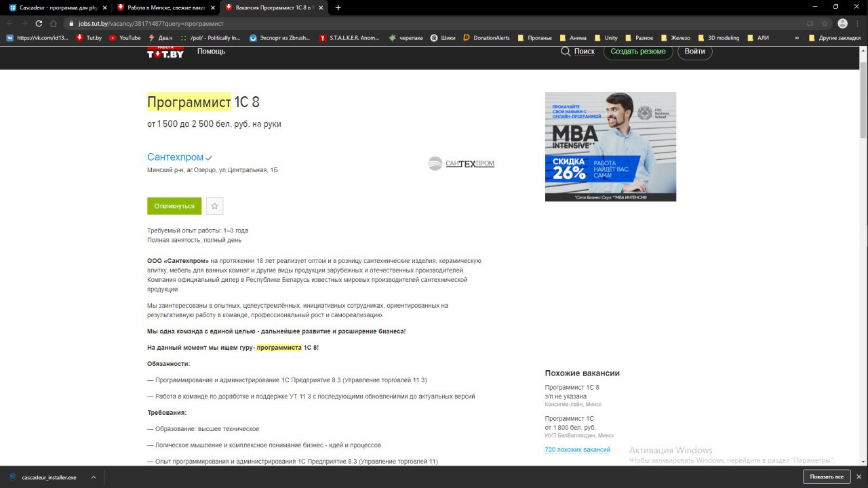Open similar vacancy 'Программист 1С' from БелВиллесден
868x488 pixels.
pos(569,419)
